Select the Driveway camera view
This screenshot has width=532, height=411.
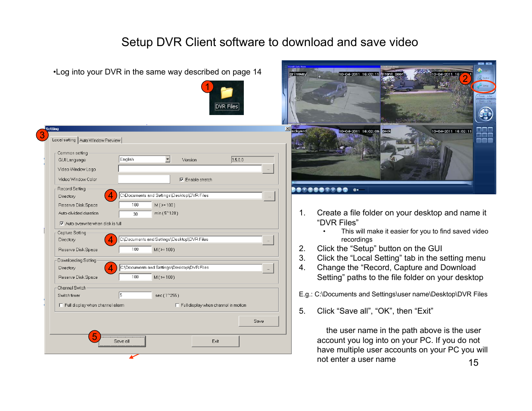334,95
